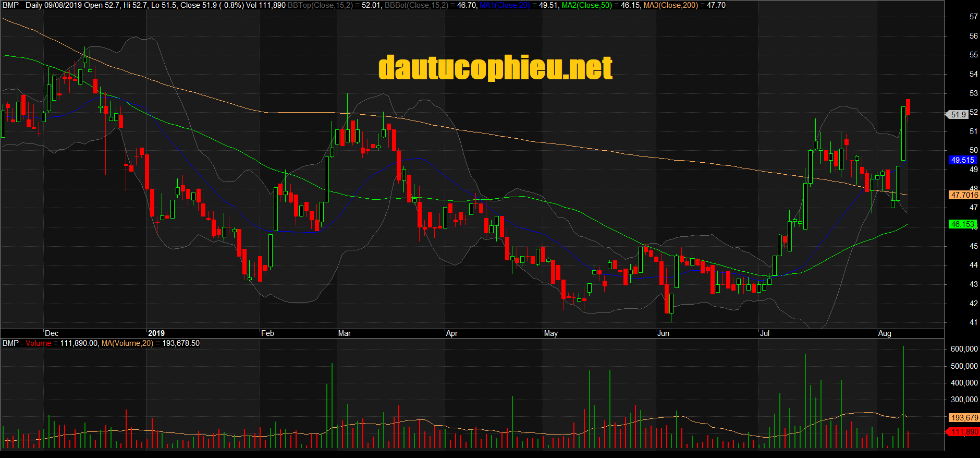980x458 pixels.
Task: Click the blue 49.515 MA1 value tag
Action: [962, 160]
